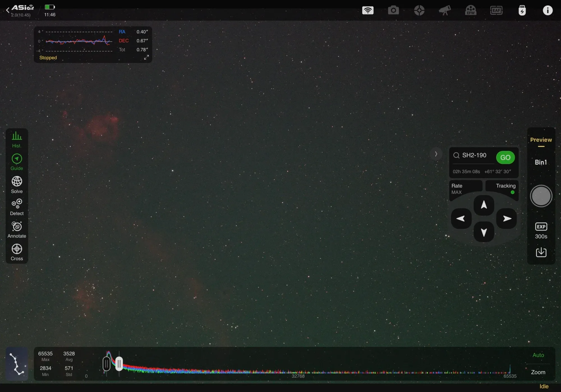Run Solve plate solving tool
561x392 pixels.
click(x=17, y=185)
